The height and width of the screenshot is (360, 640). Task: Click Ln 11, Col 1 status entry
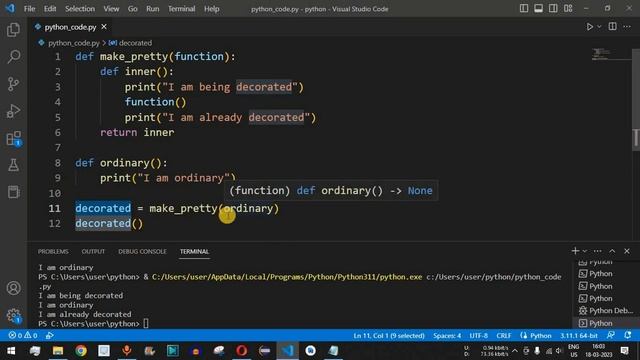pos(389,336)
